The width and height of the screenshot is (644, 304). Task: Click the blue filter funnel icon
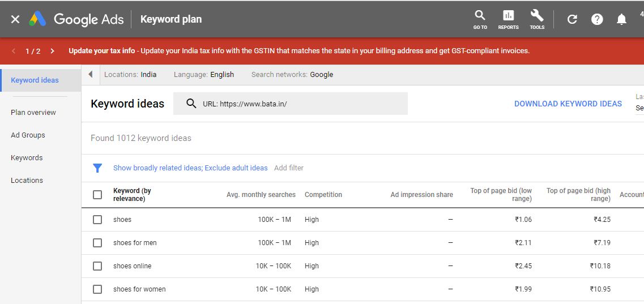tap(97, 168)
